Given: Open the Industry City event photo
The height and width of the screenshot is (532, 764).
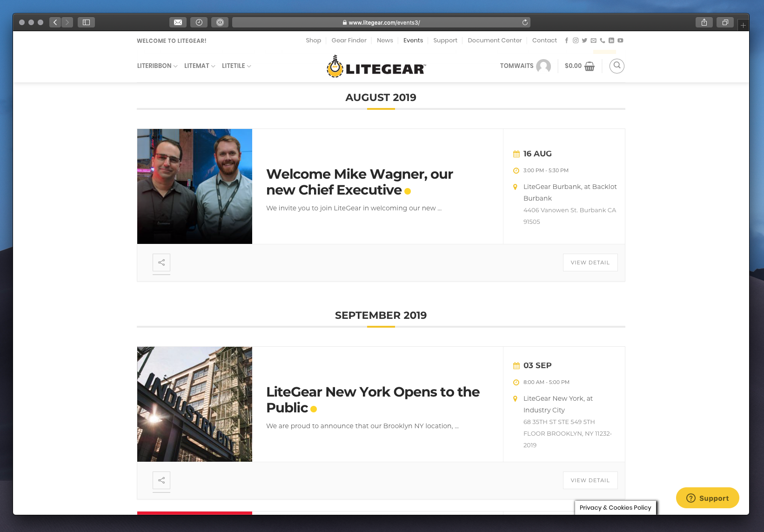Looking at the screenshot, I should (x=194, y=404).
